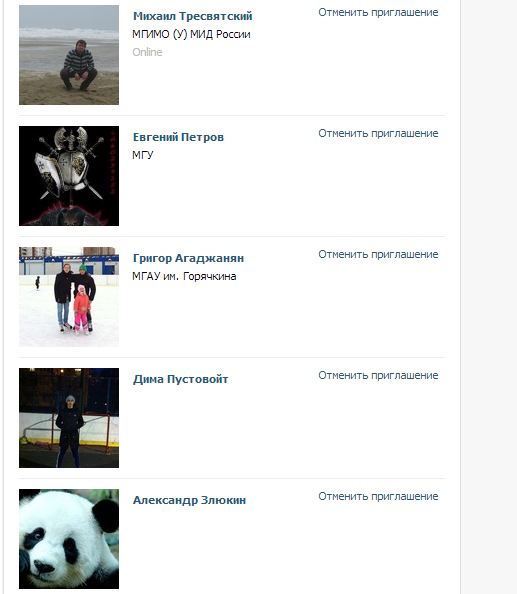Image resolution: width=517 pixels, height=594 pixels.
Task: Cancel invitation for Григор Агаджанян
Action: point(378,254)
